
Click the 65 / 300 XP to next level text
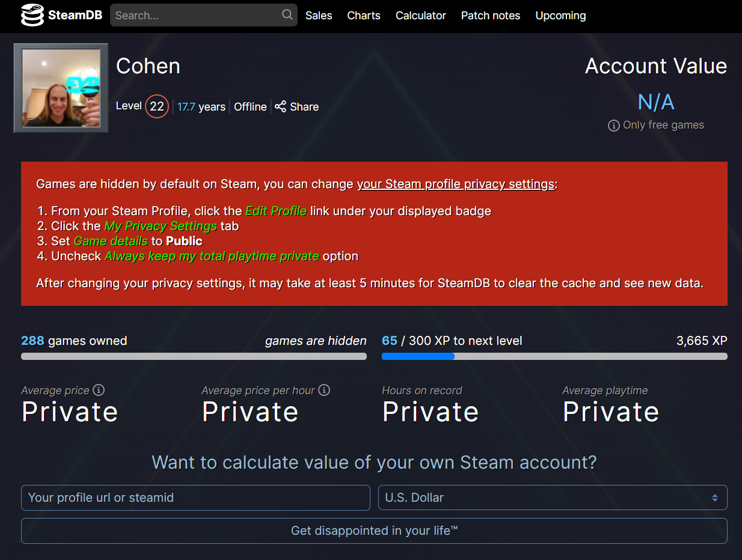[452, 341]
